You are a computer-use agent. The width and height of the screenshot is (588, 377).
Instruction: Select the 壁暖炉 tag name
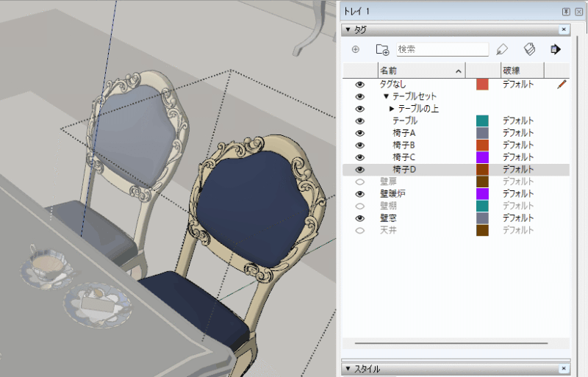[x=392, y=194]
